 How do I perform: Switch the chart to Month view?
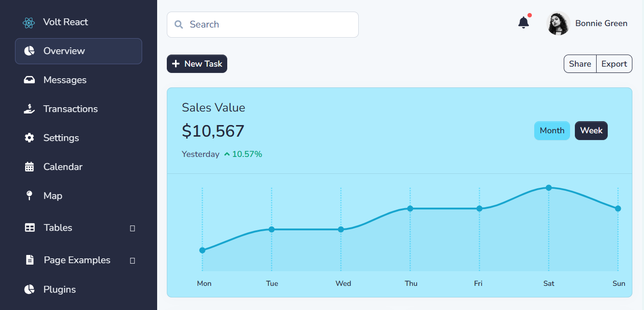[552, 130]
